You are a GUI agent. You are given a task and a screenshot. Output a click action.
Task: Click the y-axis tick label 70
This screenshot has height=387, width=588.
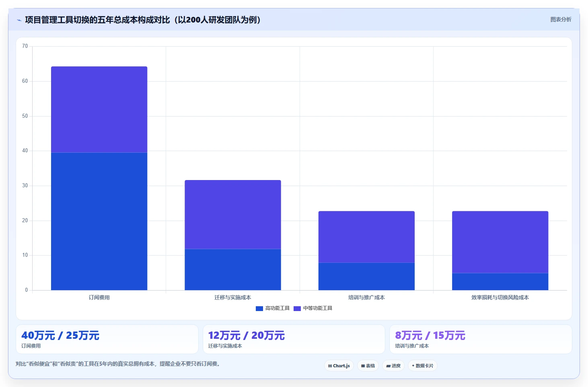(x=25, y=46)
